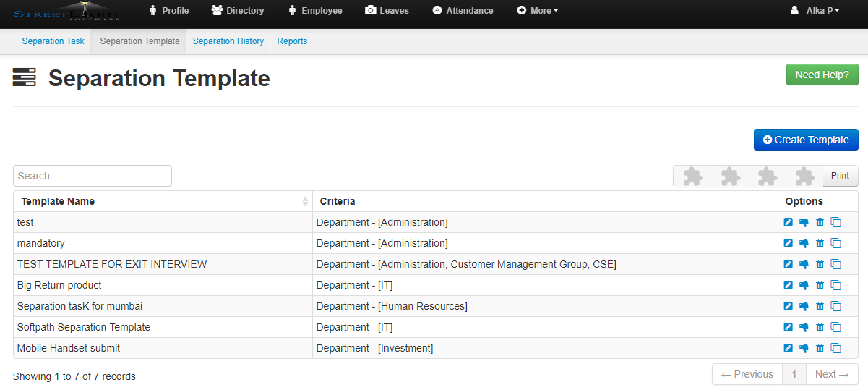Copy the 'Big Return product' template
868x390 pixels.
(835, 286)
